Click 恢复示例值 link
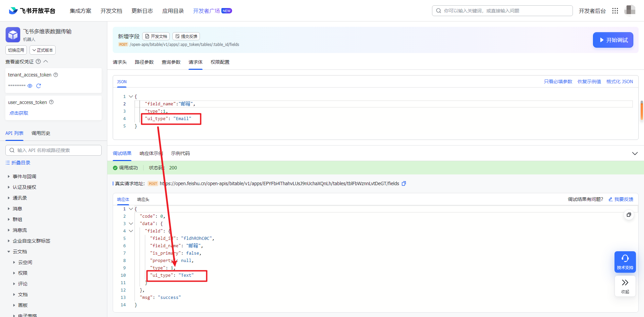The image size is (644, 317). point(589,82)
